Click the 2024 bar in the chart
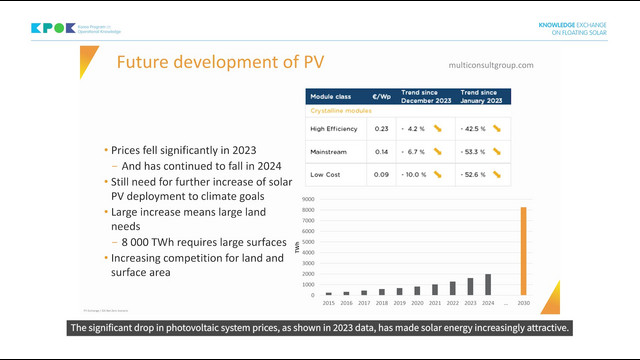Image resolution: width=640 pixels, height=360 pixels. [x=488, y=284]
